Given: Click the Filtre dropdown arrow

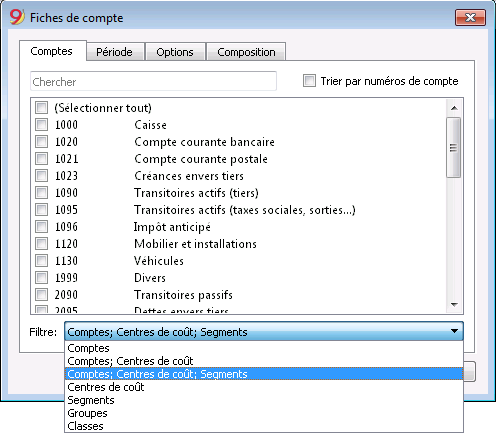Looking at the screenshot, I should pos(454,331).
